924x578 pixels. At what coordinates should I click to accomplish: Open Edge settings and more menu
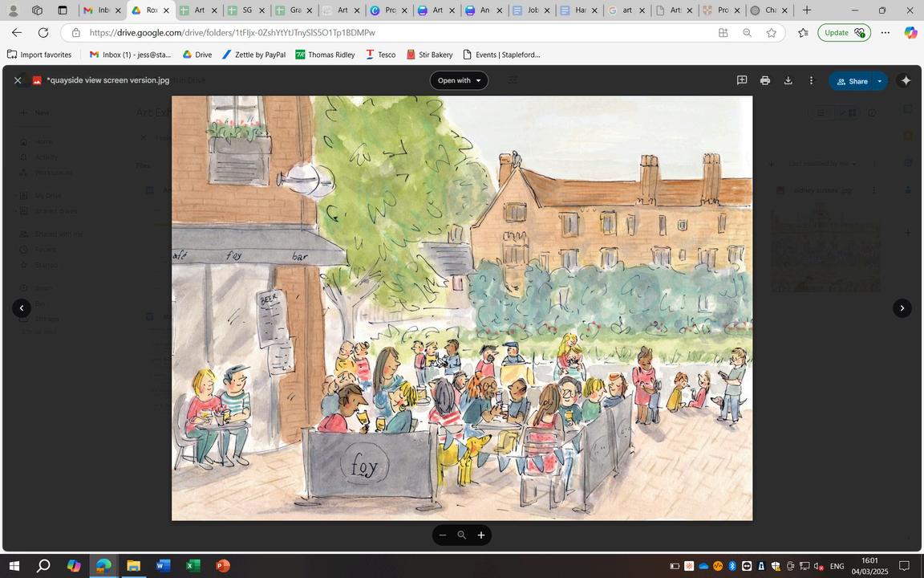click(885, 32)
